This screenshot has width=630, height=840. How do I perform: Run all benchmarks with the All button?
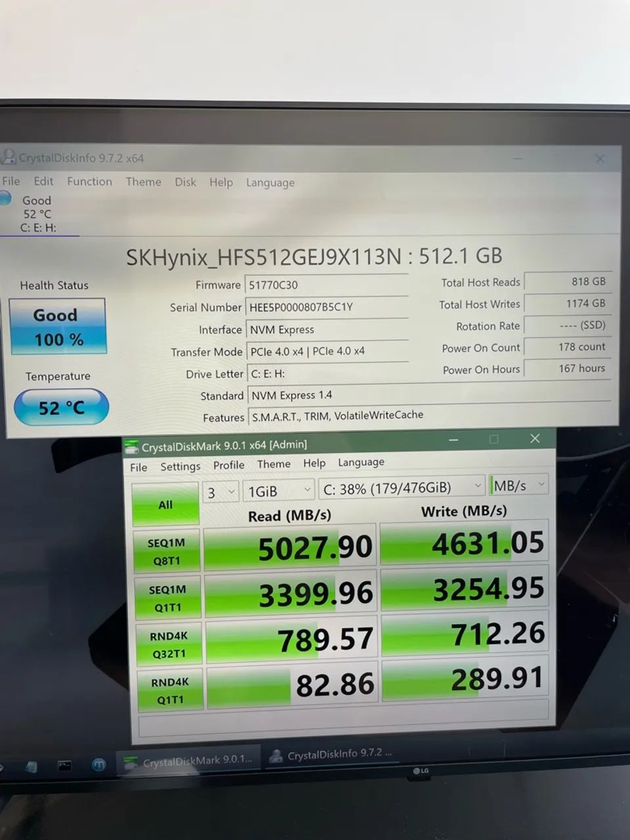[x=165, y=504]
